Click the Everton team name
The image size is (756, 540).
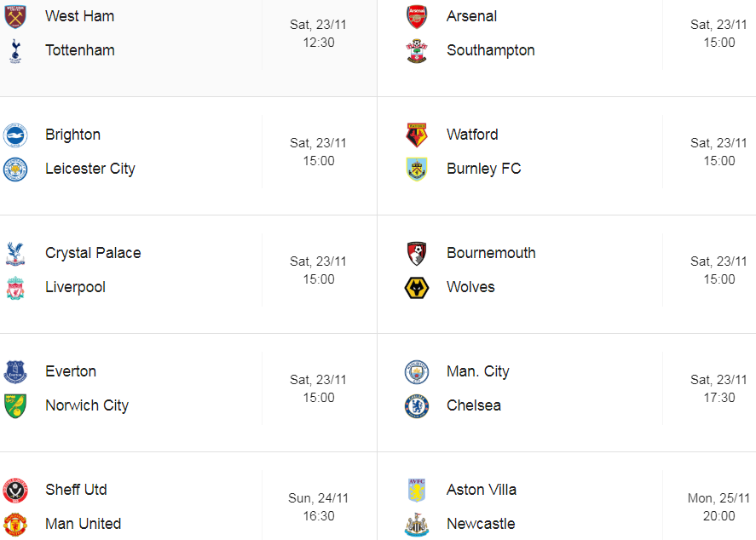tap(71, 371)
